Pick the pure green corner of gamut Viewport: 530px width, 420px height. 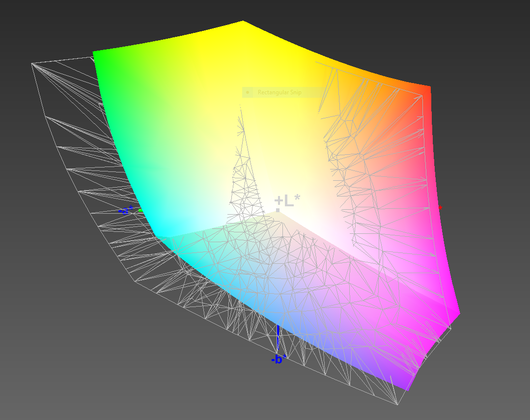pos(97,55)
